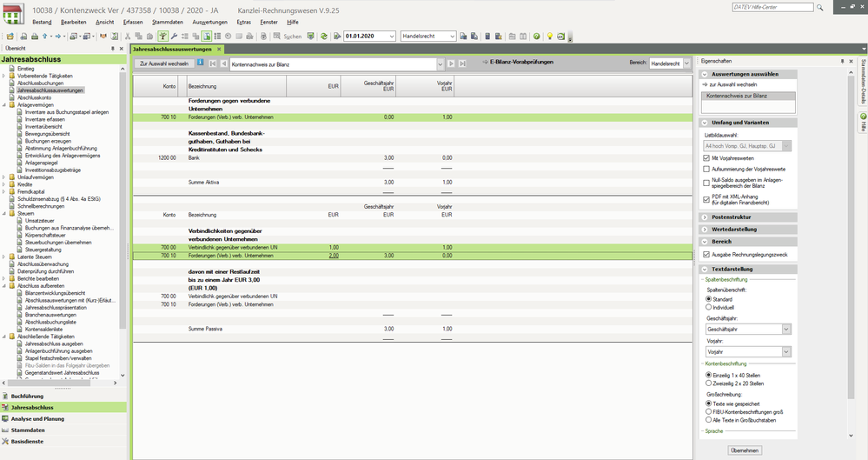
Task: Click the yellow light bulb tip icon
Action: [x=550, y=36]
